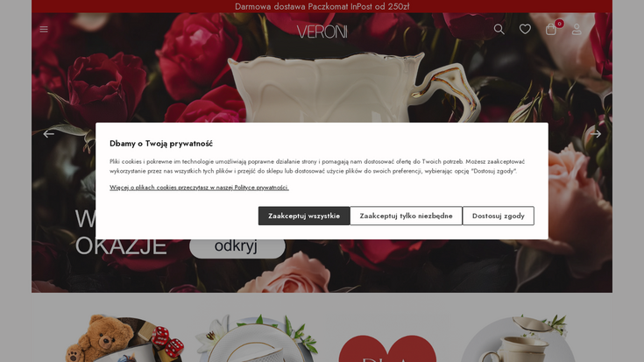Open Dostosuj zgody consent settings
644x362 pixels.
pyautogui.click(x=499, y=216)
